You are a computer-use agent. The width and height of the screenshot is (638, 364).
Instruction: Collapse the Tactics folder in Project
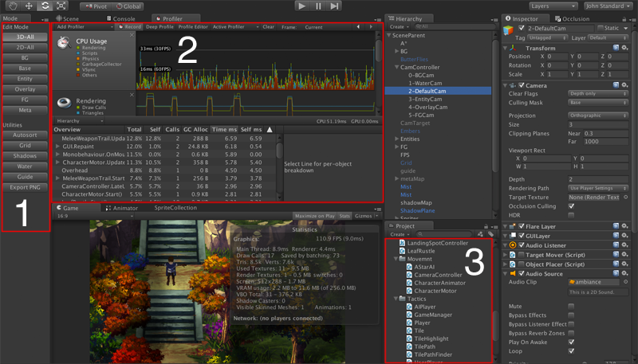pyautogui.click(x=396, y=299)
